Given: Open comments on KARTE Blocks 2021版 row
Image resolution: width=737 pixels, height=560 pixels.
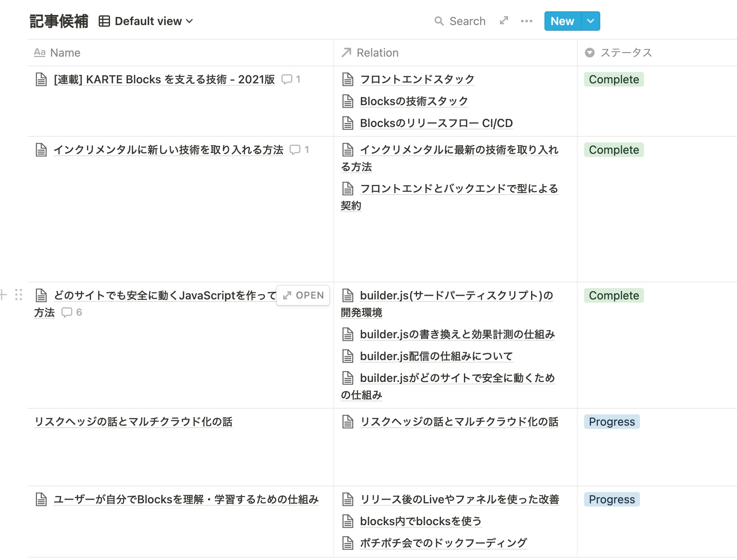Looking at the screenshot, I should point(290,80).
